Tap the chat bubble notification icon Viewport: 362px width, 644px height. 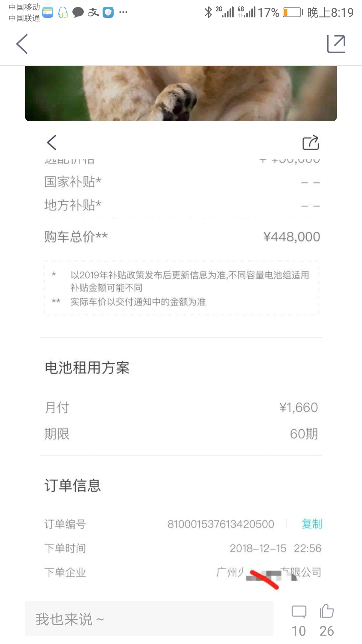pyautogui.click(x=78, y=12)
